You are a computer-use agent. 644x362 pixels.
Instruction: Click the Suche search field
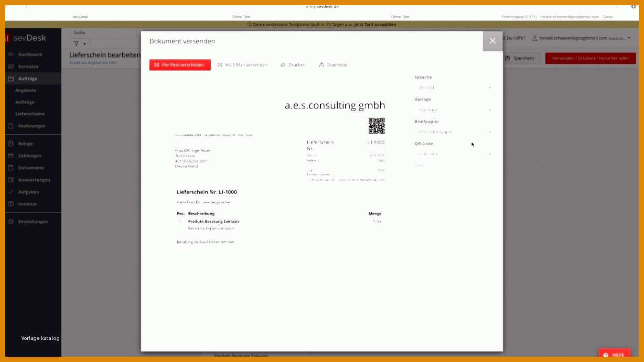tap(102, 33)
